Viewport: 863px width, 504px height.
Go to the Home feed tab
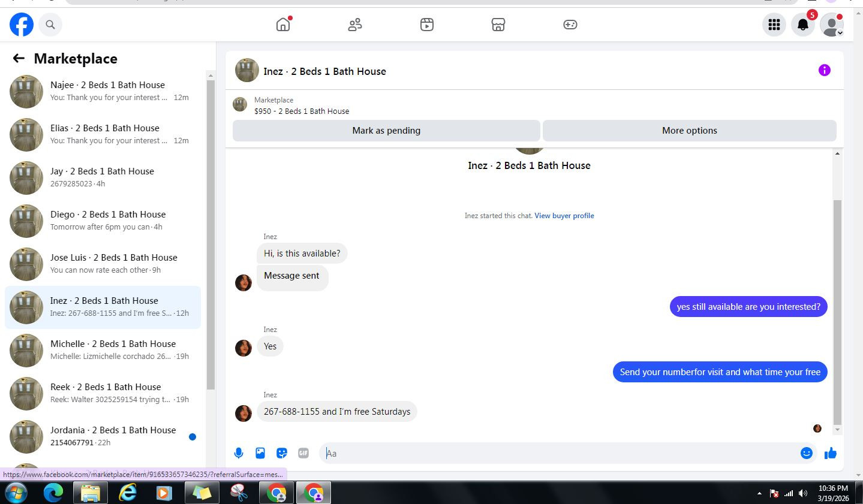[283, 25]
